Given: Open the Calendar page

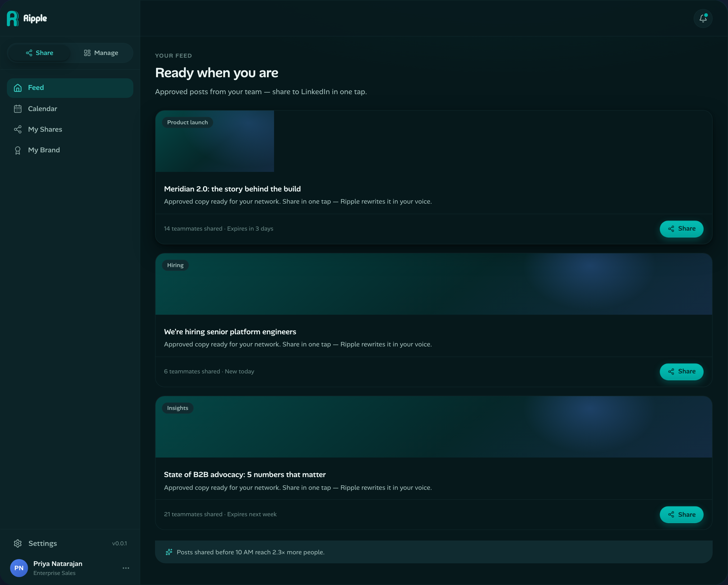Looking at the screenshot, I should (x=70, y=109).
